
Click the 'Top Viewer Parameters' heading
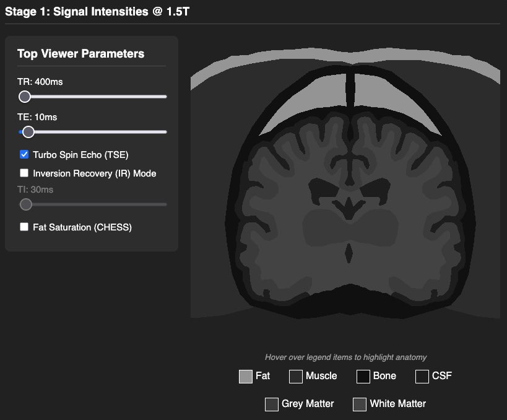(x=81, y=54)
